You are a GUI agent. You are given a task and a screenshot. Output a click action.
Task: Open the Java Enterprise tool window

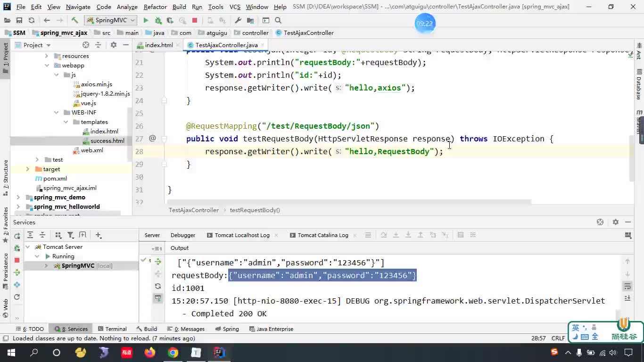click(271, 329)
